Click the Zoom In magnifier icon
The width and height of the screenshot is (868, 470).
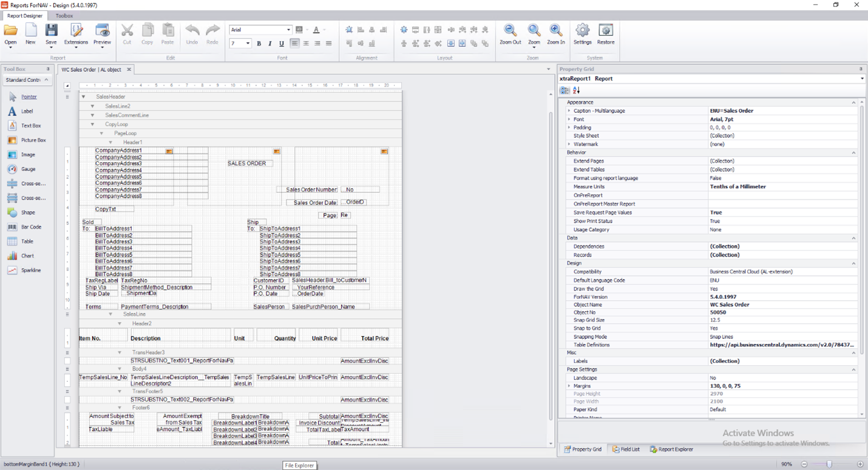[x=554, y=35]
